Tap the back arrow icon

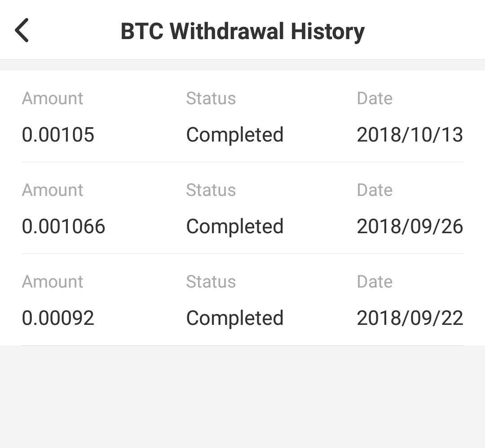22,31
